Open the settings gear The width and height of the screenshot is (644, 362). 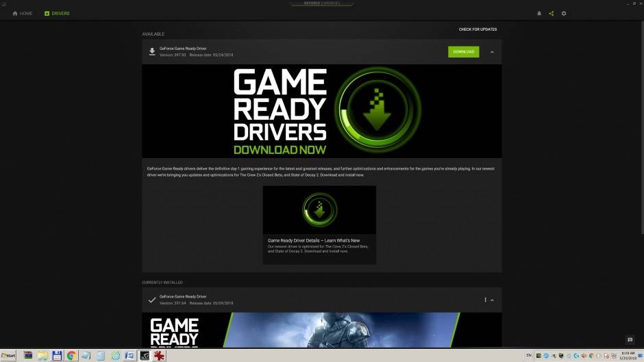[x=563, y=14]
